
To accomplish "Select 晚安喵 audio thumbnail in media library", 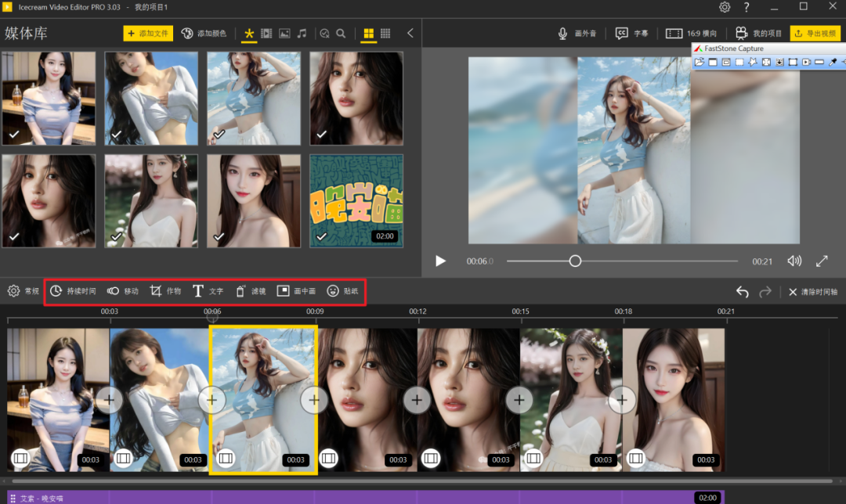I will [356, 201].
